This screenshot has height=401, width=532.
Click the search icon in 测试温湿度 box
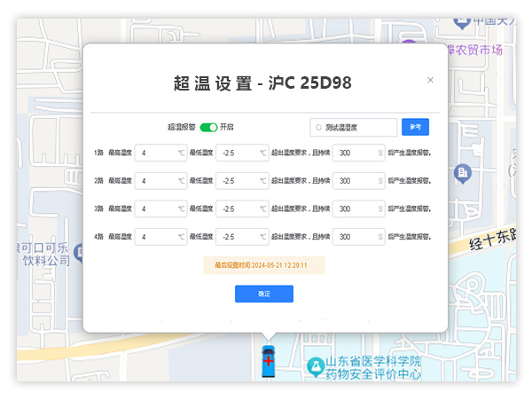(x=318, y=128)
